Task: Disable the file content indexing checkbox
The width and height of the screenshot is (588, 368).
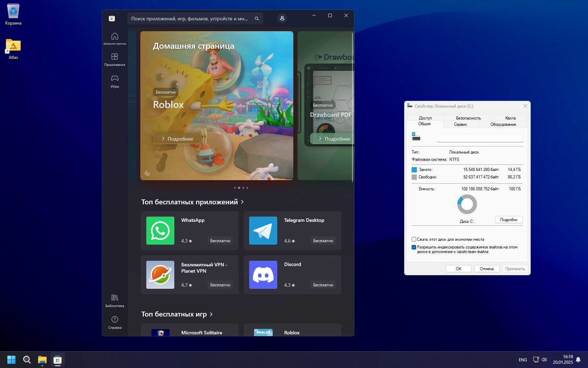Action: [414, 247]
